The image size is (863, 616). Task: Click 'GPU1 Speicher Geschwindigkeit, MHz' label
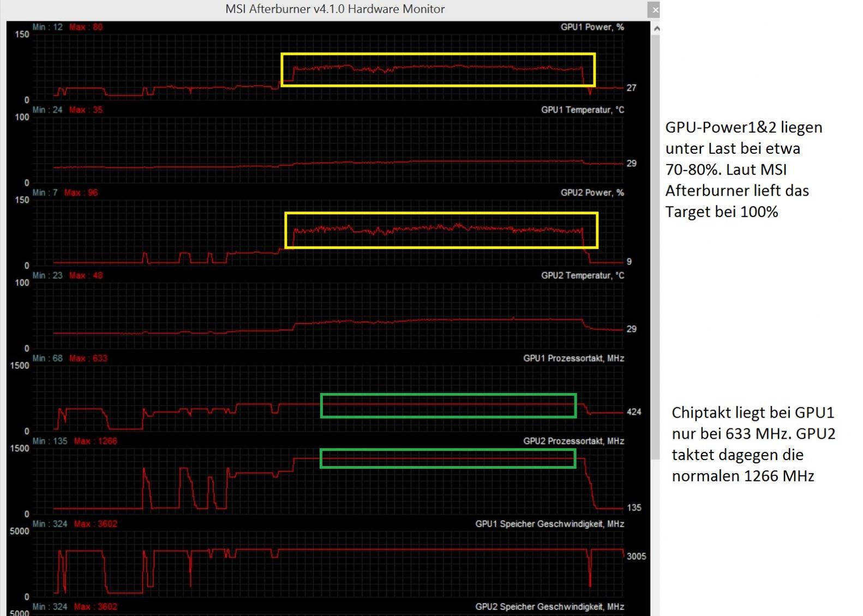point(549,524)
